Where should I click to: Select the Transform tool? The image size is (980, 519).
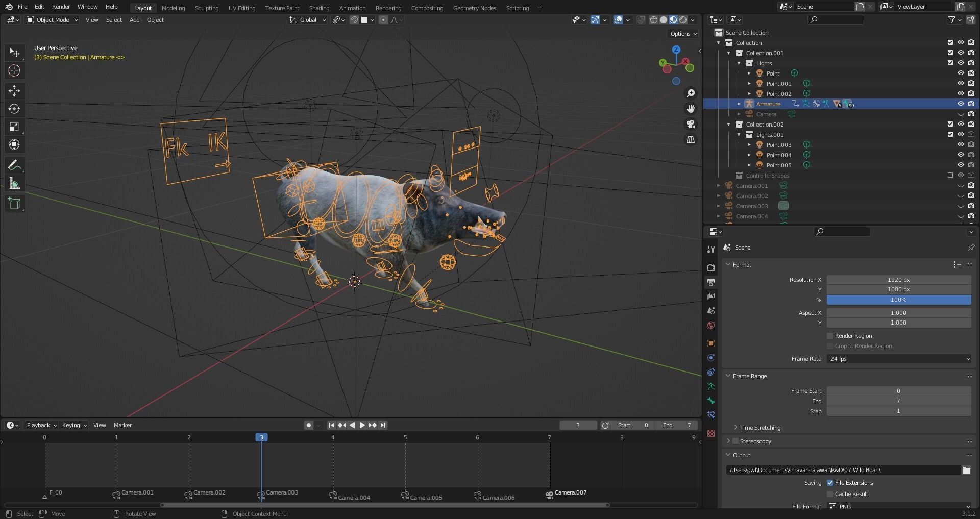pos(14,144)
